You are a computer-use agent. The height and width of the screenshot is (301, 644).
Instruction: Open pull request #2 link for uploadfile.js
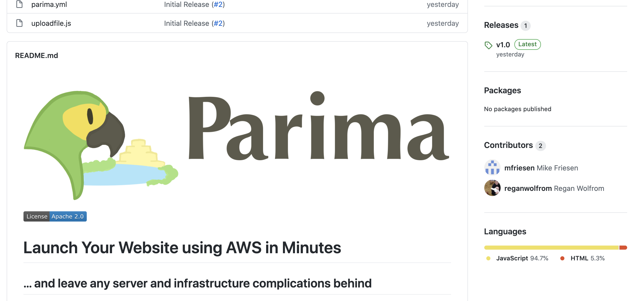coord(218,23)
